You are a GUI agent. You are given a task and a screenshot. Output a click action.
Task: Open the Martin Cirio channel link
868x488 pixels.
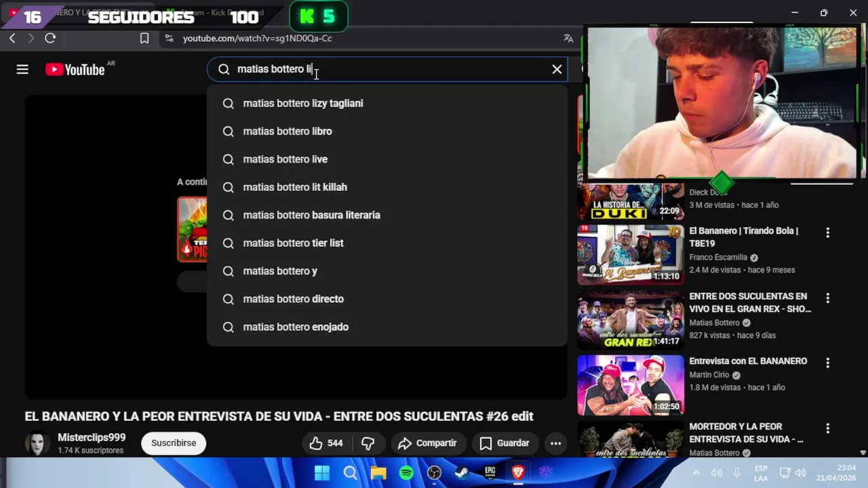709,375
